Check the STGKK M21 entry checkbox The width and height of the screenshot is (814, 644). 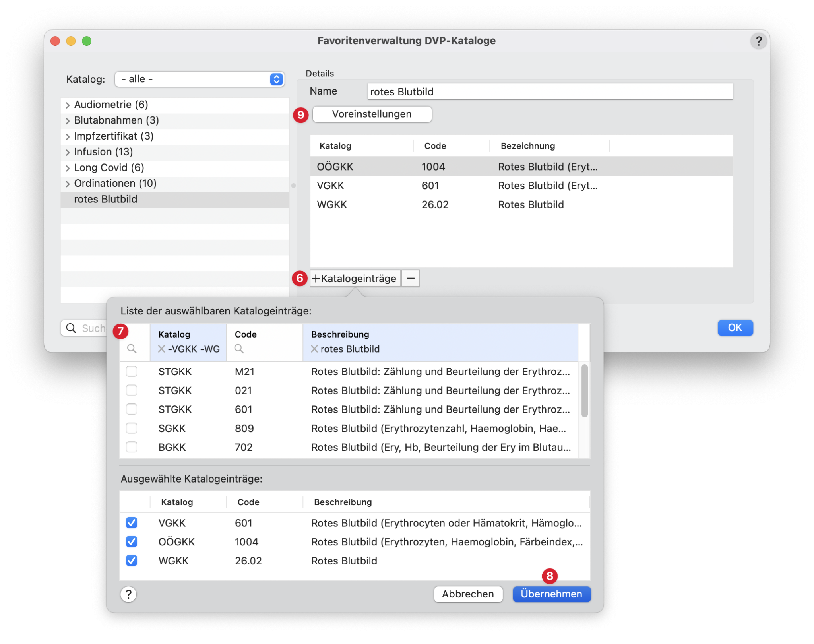click(132, 372)
